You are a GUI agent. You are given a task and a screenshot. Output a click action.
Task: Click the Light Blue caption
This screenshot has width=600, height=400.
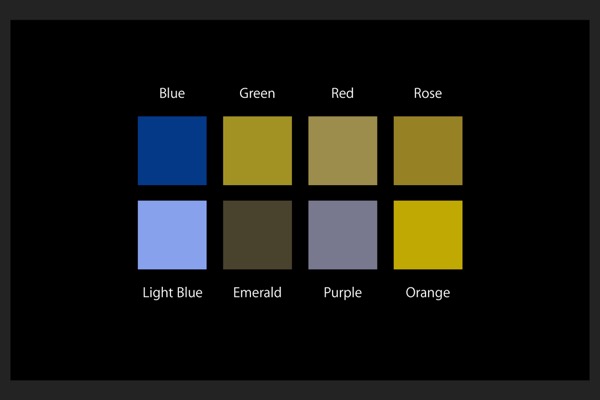click(173, 293)
